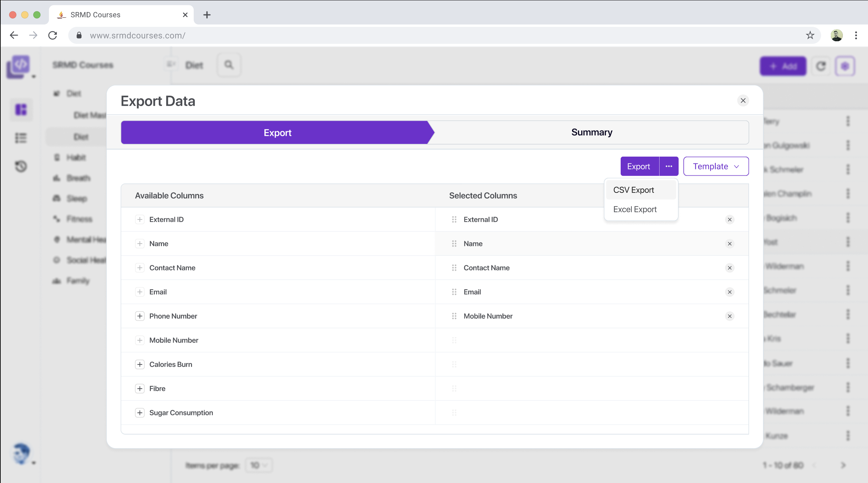
Task: Add Phone Number to selected columns
Action: coord(139,316)
